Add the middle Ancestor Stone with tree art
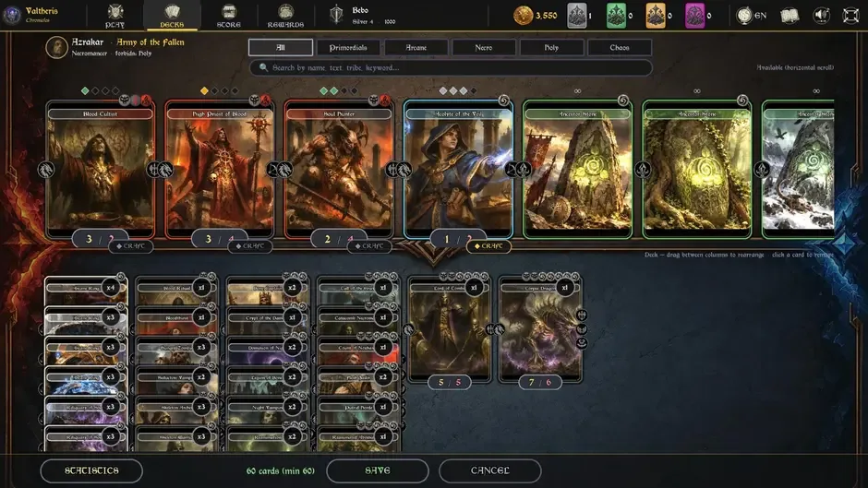 tap(697, 172)
